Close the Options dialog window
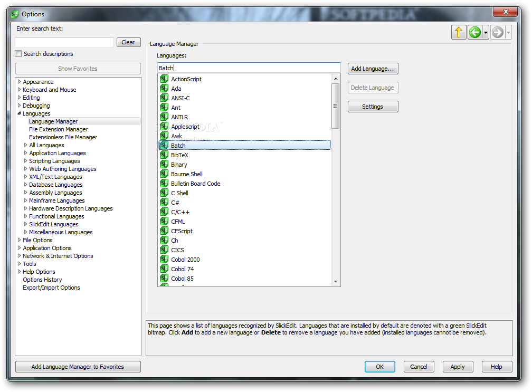 505,12
